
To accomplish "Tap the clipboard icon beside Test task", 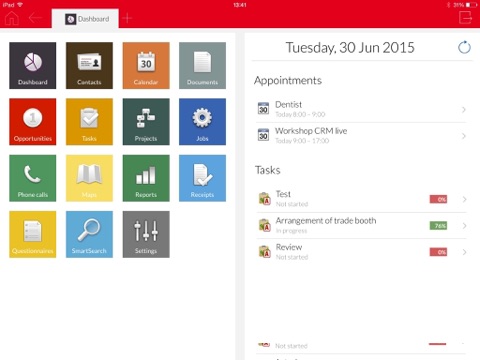I will [x=265, y=199].
